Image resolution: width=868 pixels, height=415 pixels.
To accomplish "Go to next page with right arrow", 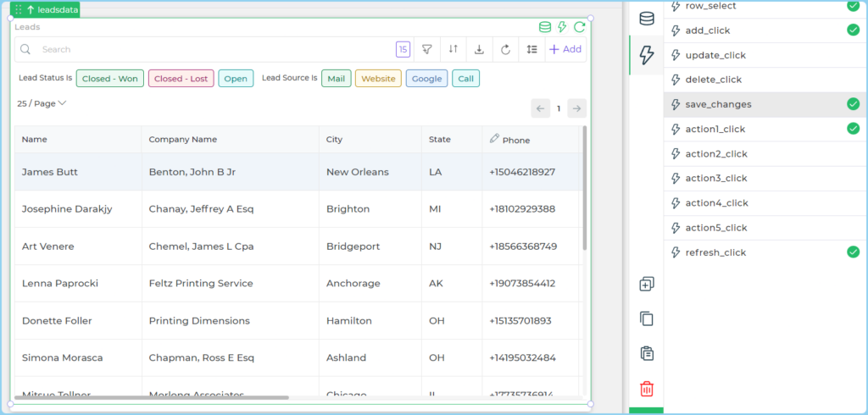I will [x=576, y=108].
